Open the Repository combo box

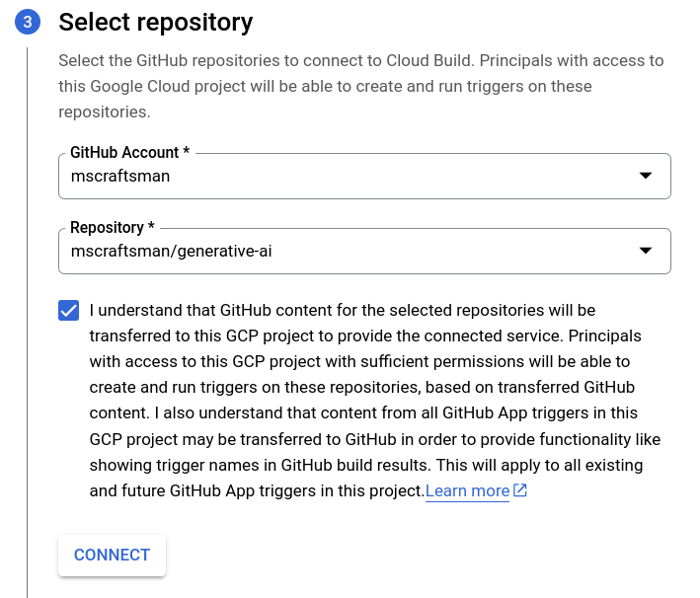click(364, 251)
